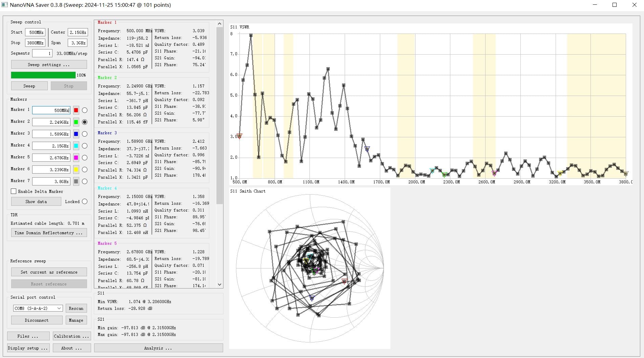Click the S11 Smith Chart title

tap(248, 191)
